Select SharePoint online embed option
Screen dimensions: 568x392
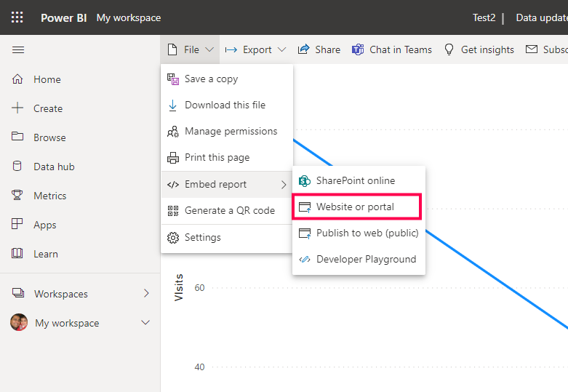click(x=355, y=180)
